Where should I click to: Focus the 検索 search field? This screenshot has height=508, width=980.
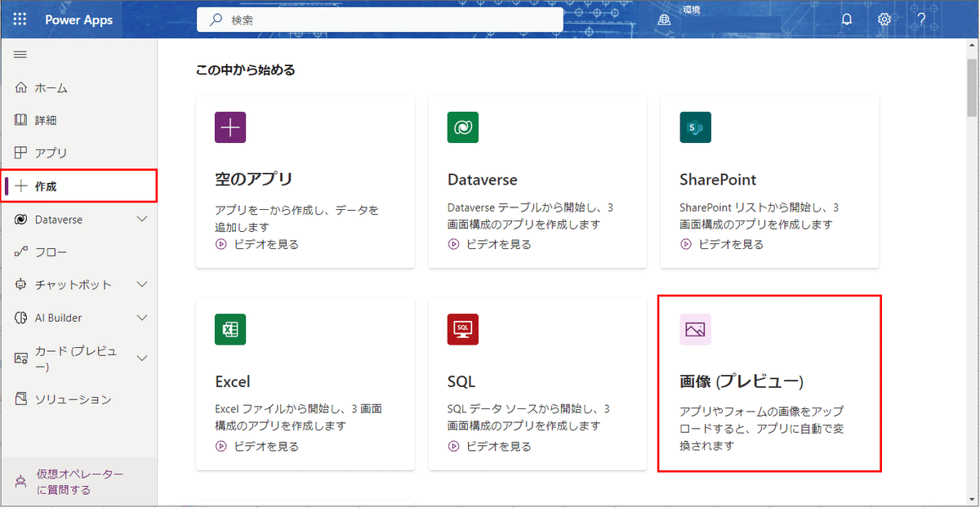[380, 20]
